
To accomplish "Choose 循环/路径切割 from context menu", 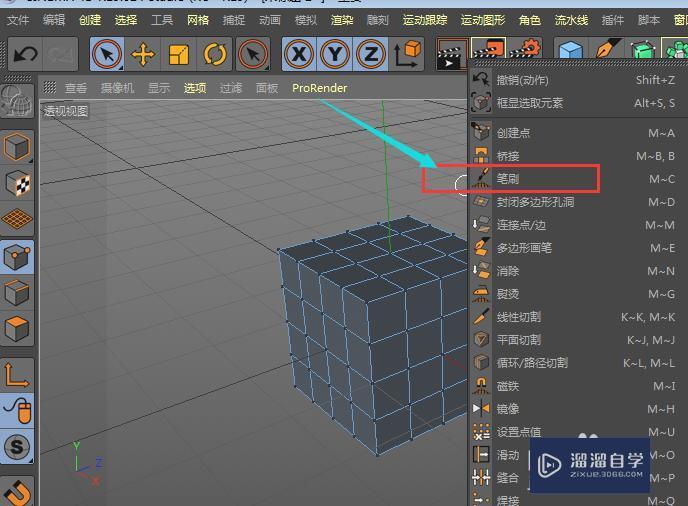I will (x=532, y=363).
